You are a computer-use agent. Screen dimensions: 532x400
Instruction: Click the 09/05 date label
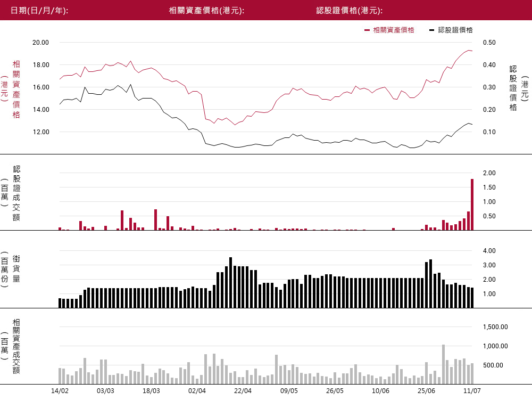pos(289,391)
